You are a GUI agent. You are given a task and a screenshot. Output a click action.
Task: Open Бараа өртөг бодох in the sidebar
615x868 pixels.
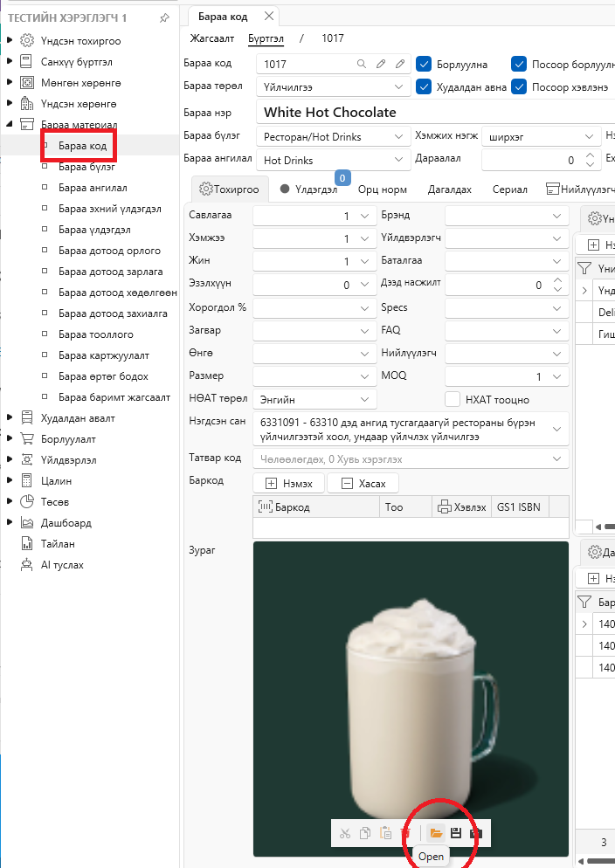point(103,376)
